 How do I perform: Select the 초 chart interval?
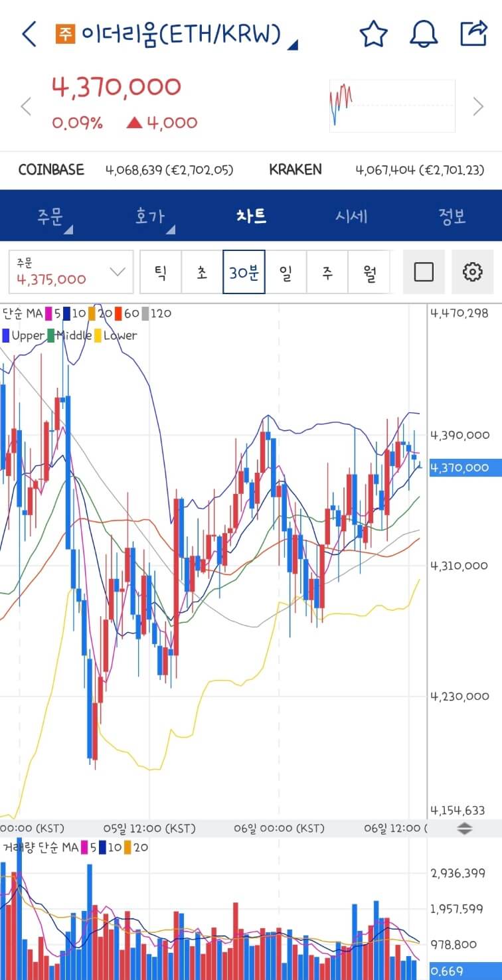pyautogui.click(x=202, y=272)
